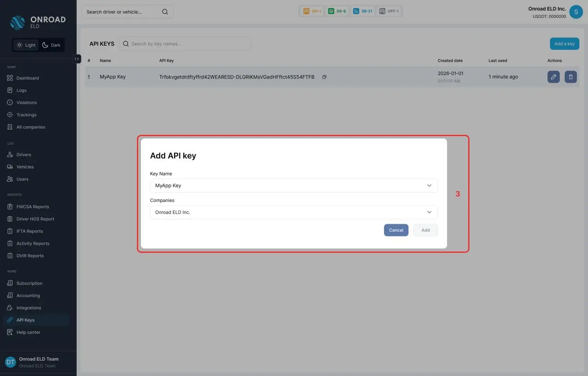
Task: Click the OFF-1 off duty badge
Action: click(389, 11)
